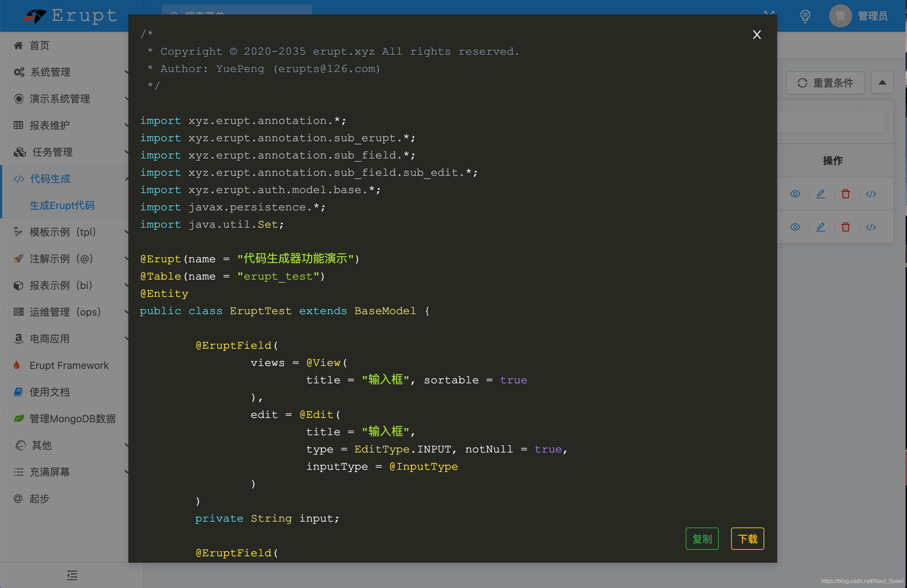Screen dimensions: 907x588
Task: Open the 管理员 avatar profile
Action: pyautogui.click(x=840, y=15)
